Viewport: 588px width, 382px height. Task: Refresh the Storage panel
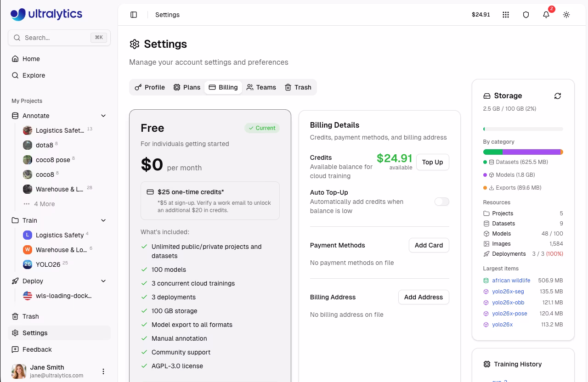click(558, 96)
